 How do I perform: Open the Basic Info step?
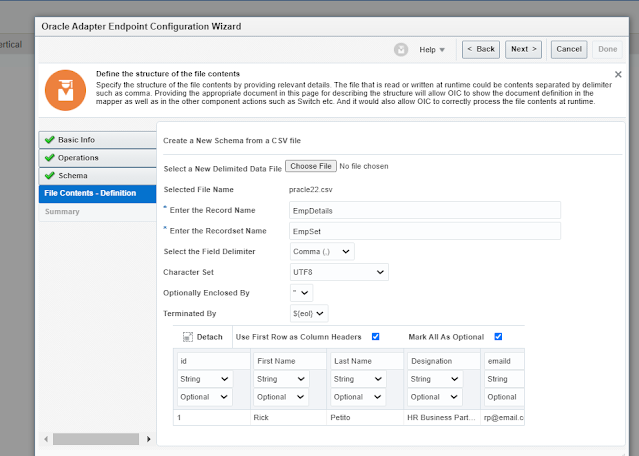coord(97,140)
